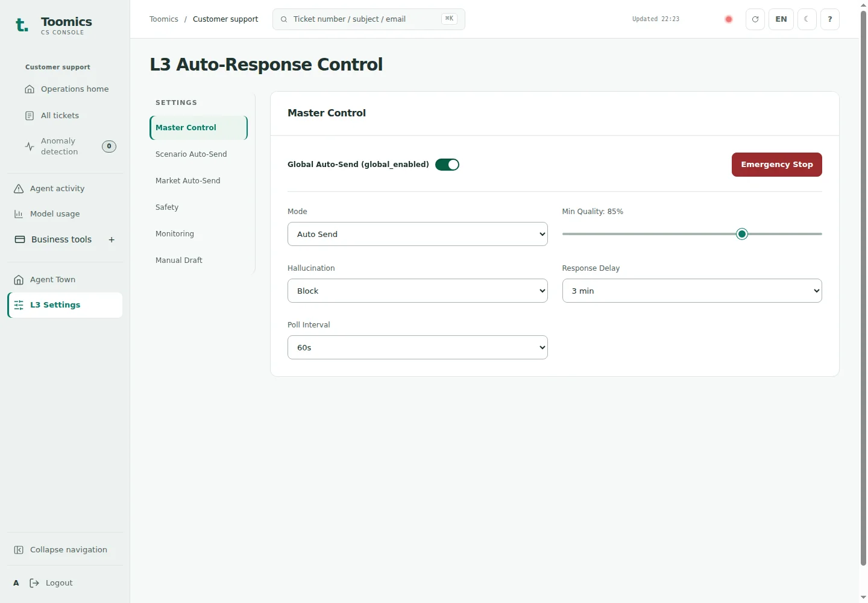868x603 pixels.
Task: Open help with the question mark icon
Action: [830, 19]
